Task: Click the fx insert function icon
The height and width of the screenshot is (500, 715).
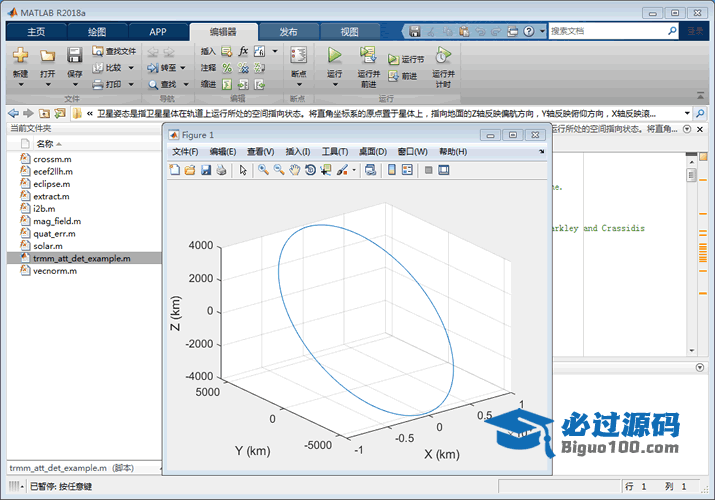Action: 244,51
